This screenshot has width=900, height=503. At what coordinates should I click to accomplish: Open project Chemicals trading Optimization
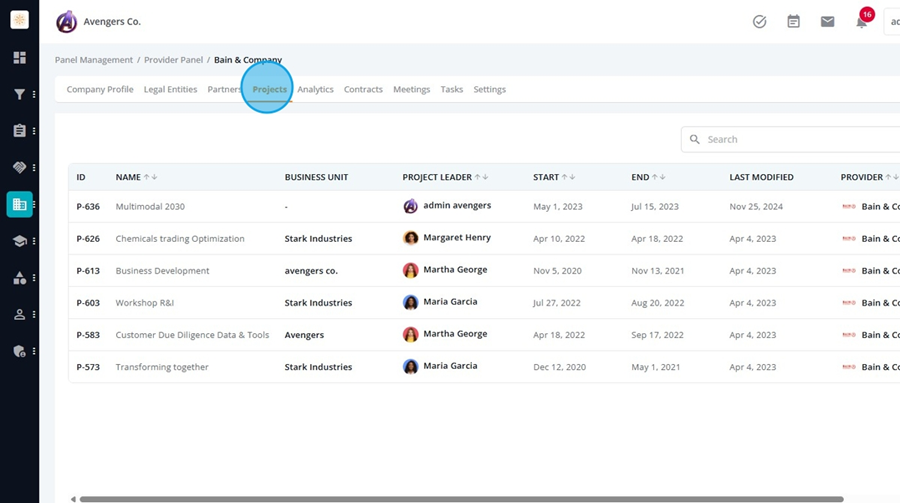tap(180, 238)
